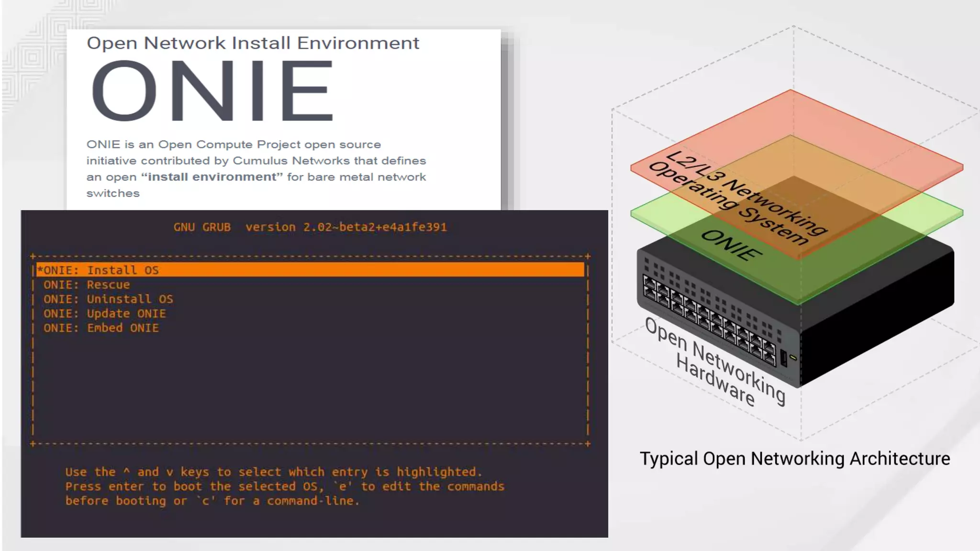980x551 pixels.
Task: Click the GNU GRUB version header
Action: pos(310,227)
